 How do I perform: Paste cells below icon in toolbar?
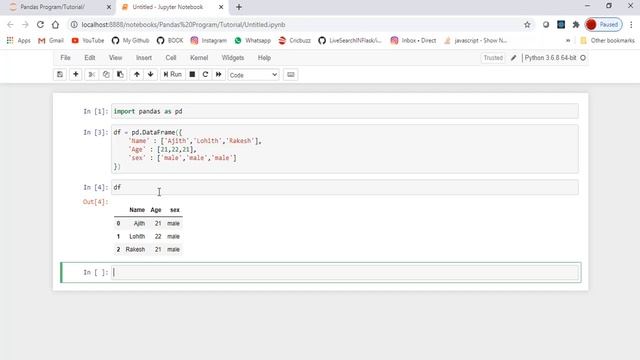120,75
